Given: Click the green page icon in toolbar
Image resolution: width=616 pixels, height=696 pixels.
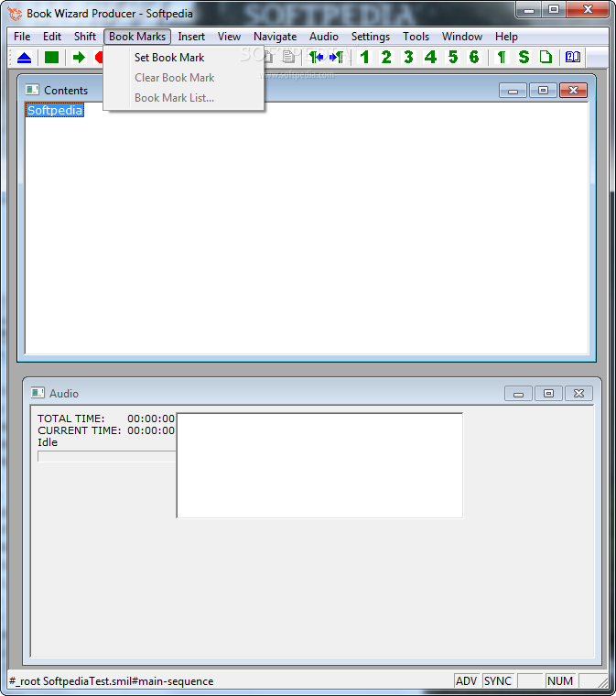Looking at the screenshot, I should point(546,58).
